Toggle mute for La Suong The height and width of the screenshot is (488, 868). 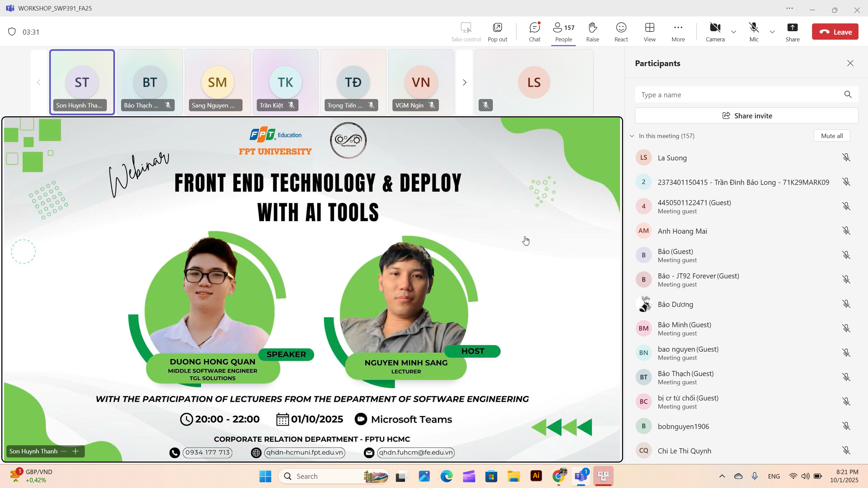[x=846, y=158]
